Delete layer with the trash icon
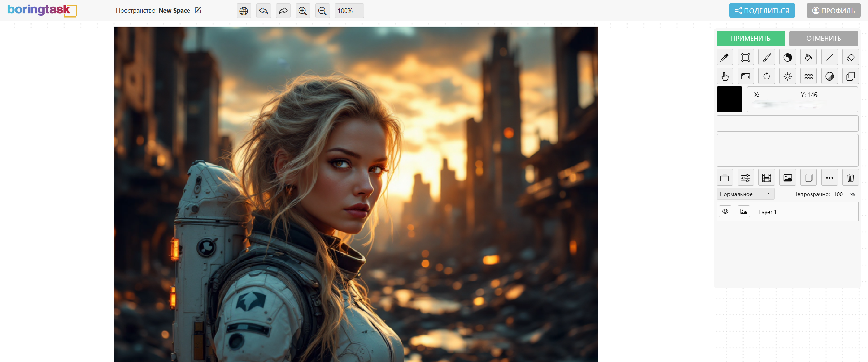The width and height of the screenshot is (868, 362). click(850, 178)
